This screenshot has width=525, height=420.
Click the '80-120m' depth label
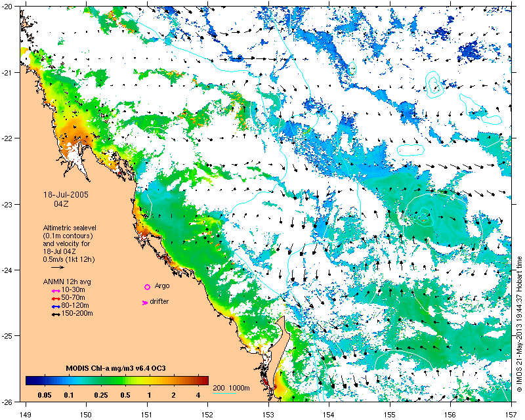coord(75,305)
